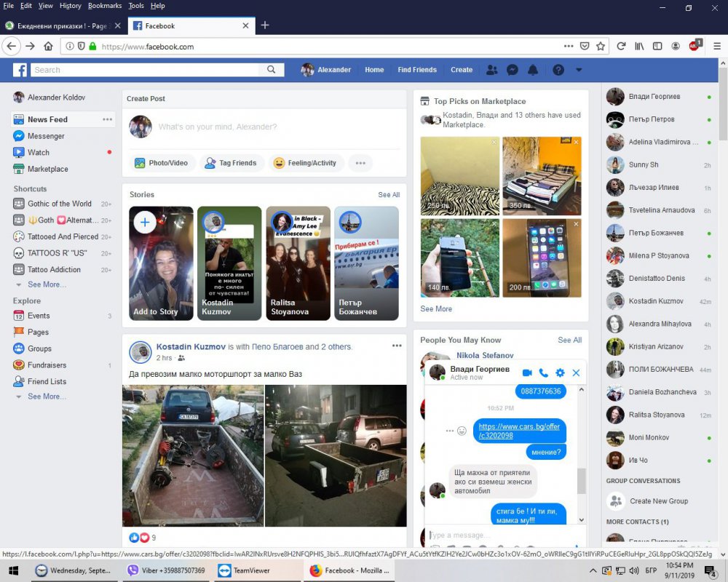View all Stories via See All
This screenshot has height=582, width=728.
click(x=389, y=195)
